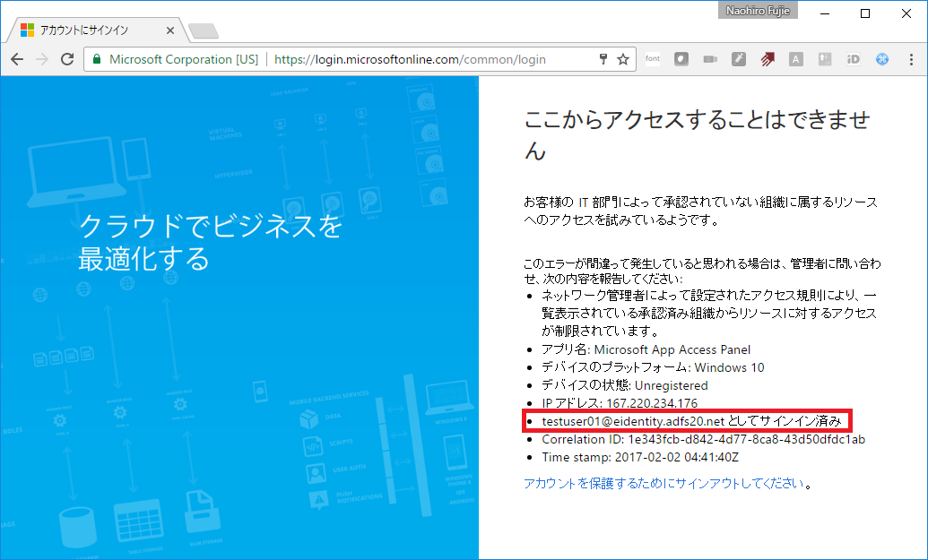
Task: Click the letter A extension icon
Action: (x=796, y=59)
